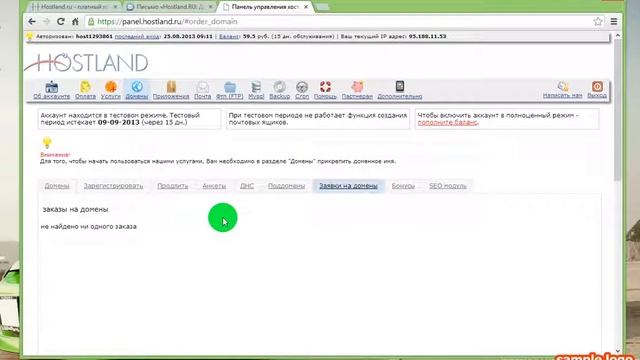The height and width of the screenshot is (360, 640).
Task: Click the test expiry date '09-09-2013'
Action: point(119,122)
